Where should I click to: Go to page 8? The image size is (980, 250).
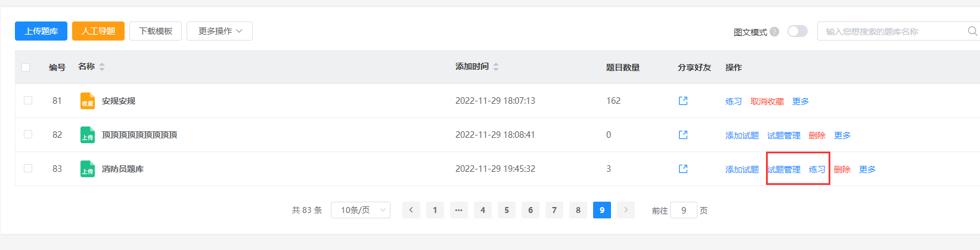coord(578,210)
